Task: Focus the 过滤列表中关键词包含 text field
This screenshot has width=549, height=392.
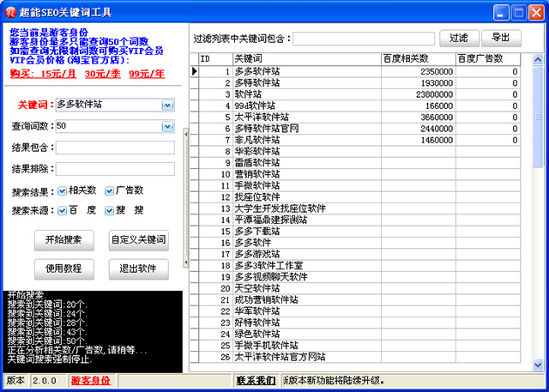Action: click(x=364, y=39)
